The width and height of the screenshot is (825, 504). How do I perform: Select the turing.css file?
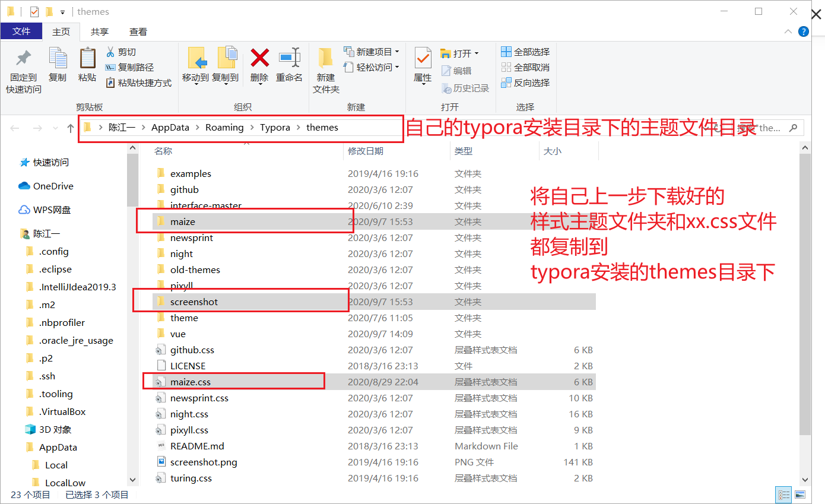(374, 478)
